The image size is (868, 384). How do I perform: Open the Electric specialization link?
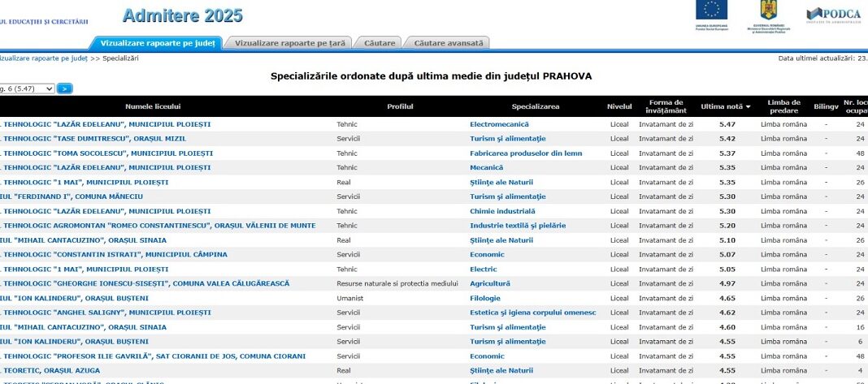point(484,270)
